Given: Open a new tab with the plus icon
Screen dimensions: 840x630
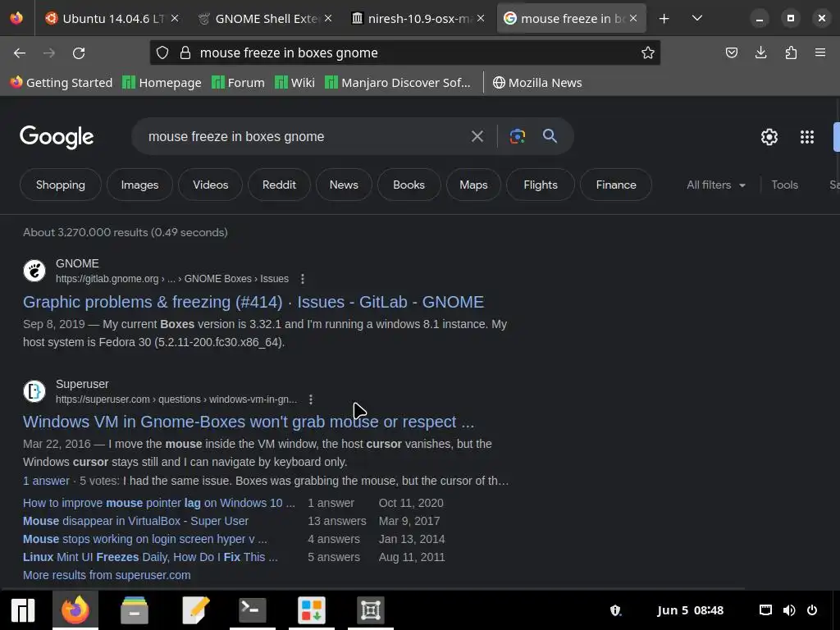Looking at the screenshot, I should [x=664, y=19].
